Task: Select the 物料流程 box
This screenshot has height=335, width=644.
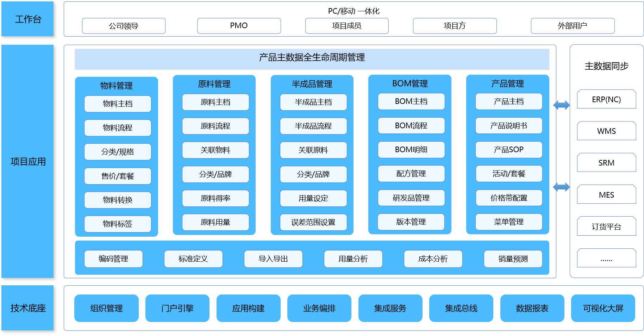Action: [x=118, y=128]
